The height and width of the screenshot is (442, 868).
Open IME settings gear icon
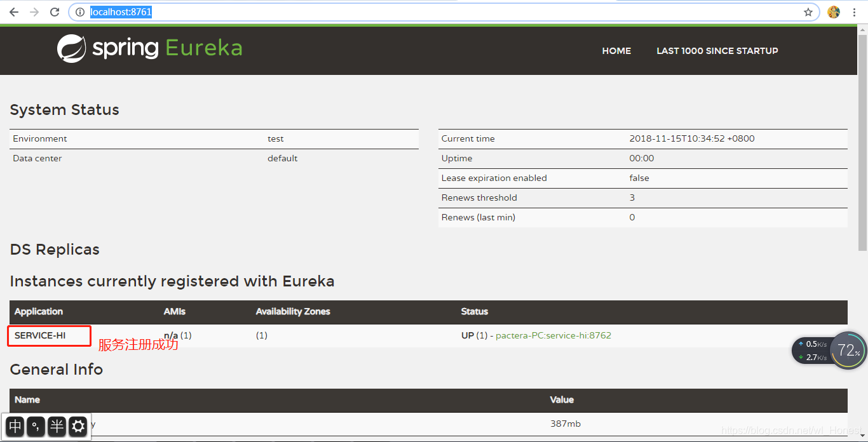(78, 426)
